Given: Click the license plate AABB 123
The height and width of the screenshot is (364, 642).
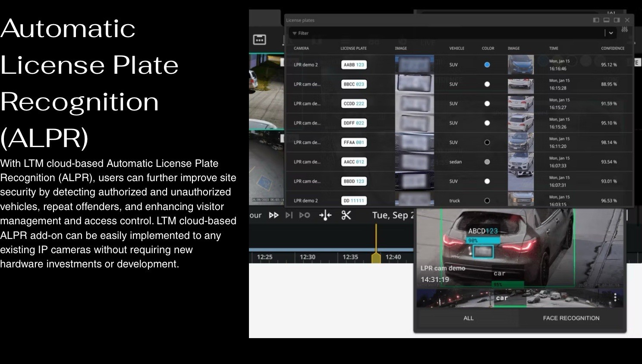Looking at the screenshot, I should 354,65.
